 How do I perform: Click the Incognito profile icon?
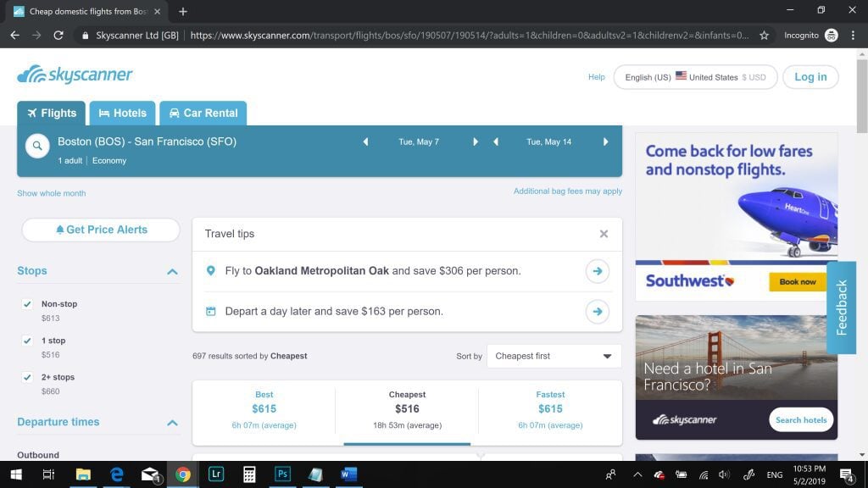pyautogui.click(x=831, y=35)
